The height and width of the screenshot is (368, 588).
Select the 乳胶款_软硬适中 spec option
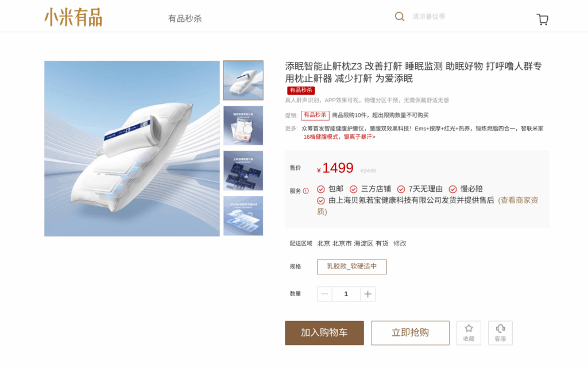(352, 267)
